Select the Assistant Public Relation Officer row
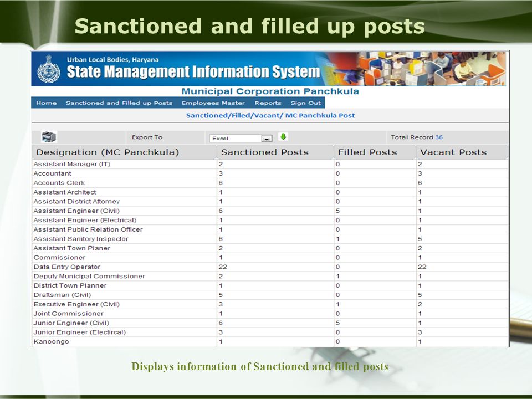 coord(270,229)
